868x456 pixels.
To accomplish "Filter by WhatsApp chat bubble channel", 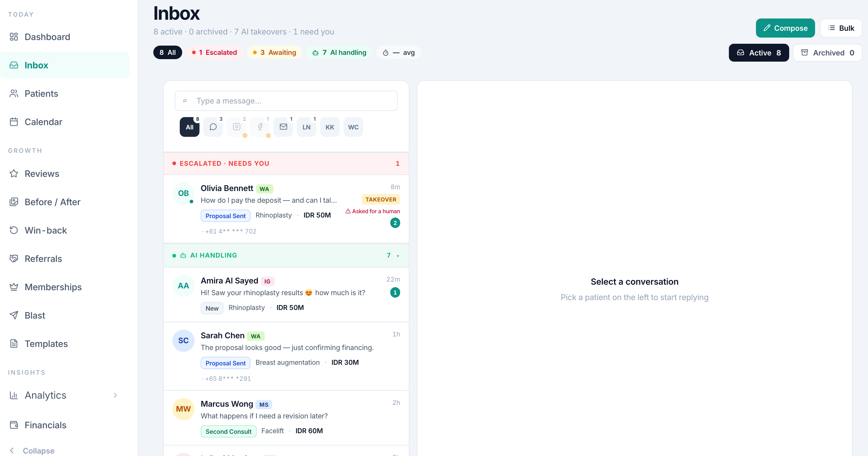I will [213, 127].
